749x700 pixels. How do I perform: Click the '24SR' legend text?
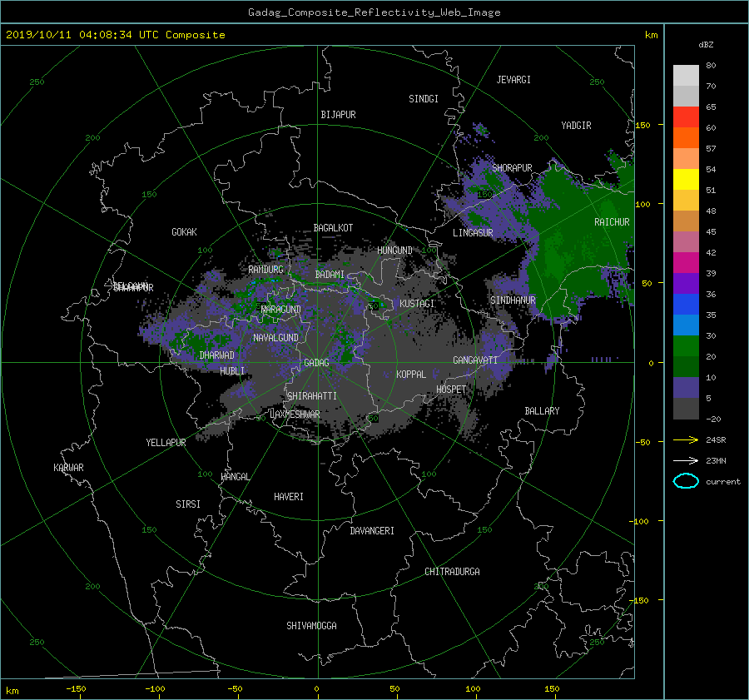coord(716,440)
